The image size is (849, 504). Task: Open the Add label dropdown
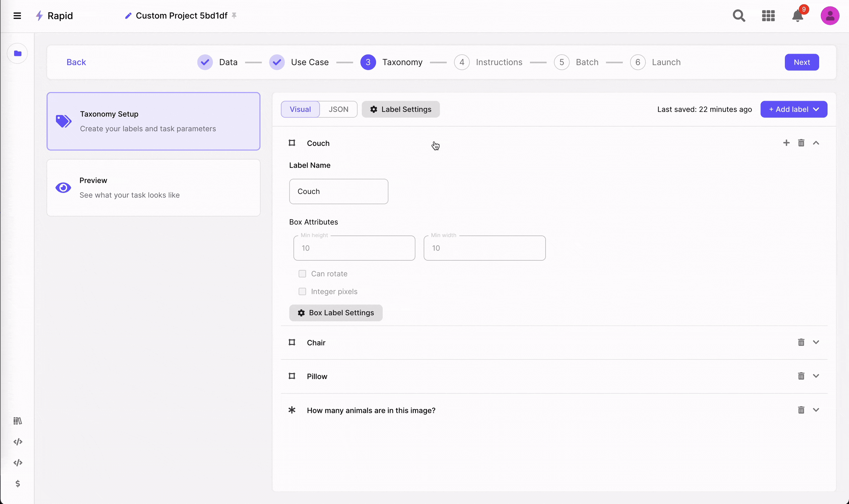(794, 109)
